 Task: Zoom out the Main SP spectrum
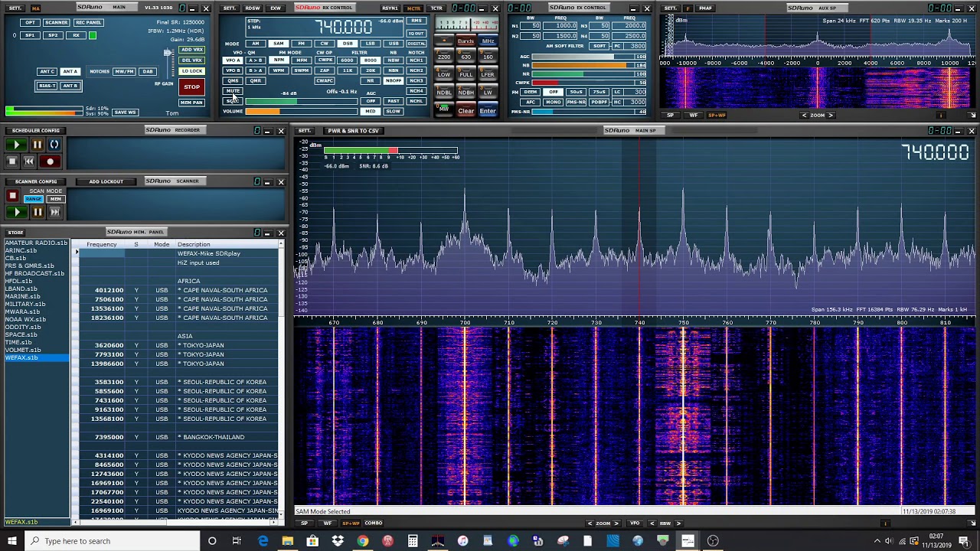[590, 523]
